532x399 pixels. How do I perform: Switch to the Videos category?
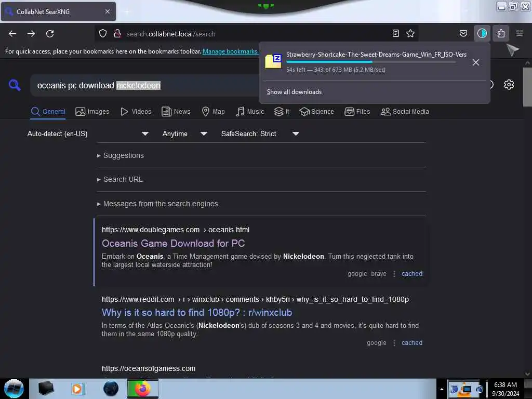click(x=136, y=112)
